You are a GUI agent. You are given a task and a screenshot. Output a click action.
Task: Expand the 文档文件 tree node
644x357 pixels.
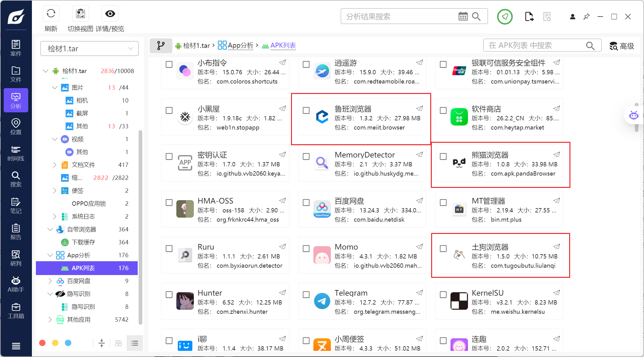click(55, 165)
